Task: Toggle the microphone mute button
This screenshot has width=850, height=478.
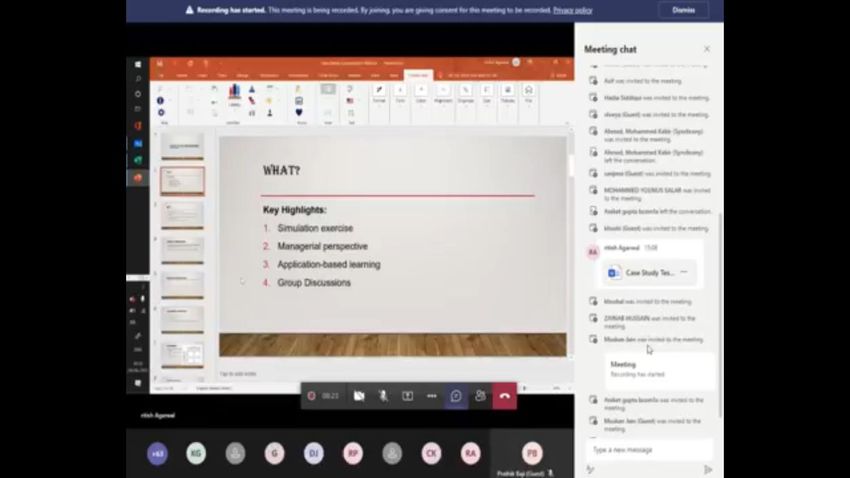Action: click(383, 396)
